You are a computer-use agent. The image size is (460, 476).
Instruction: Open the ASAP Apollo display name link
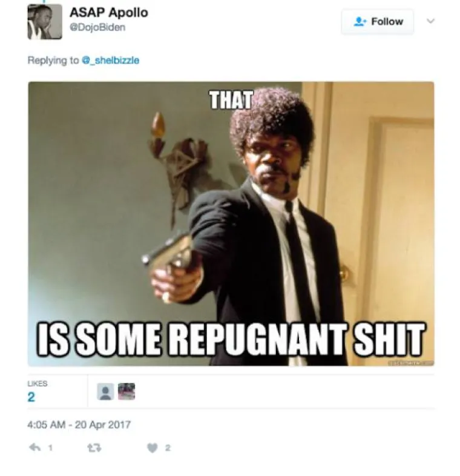point(109,13)
